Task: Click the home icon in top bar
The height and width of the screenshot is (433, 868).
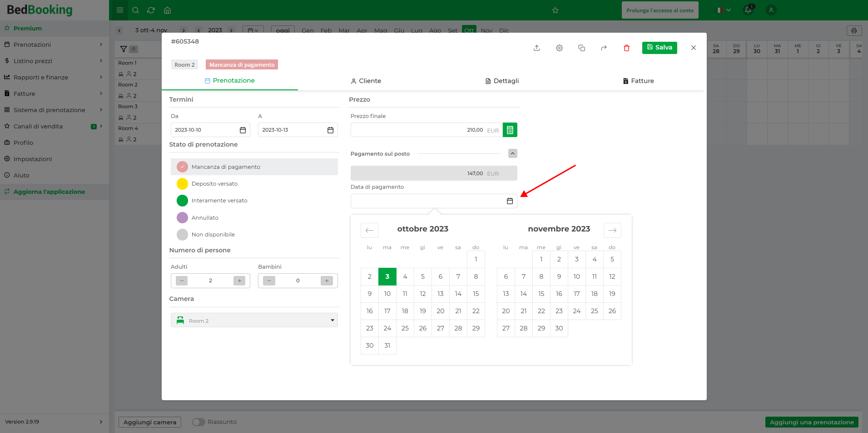Action: pos(167,10)
